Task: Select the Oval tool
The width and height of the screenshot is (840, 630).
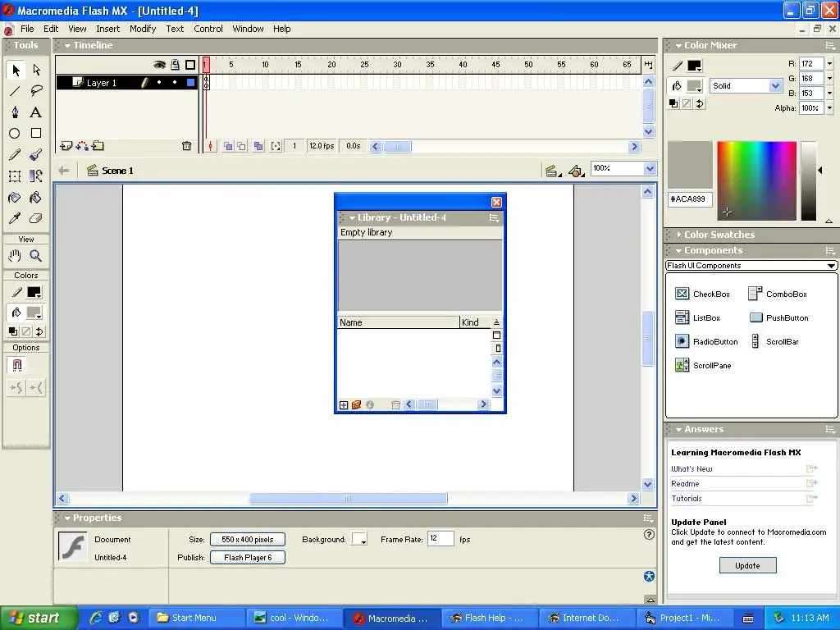Action: (x=15, y=134)
